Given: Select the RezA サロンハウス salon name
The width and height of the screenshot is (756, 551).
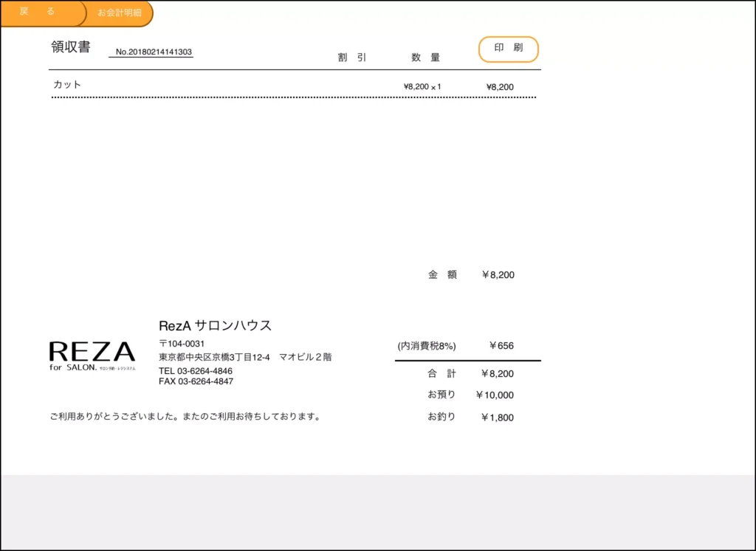Looking at the screenshot, I should tap(215, 325).
